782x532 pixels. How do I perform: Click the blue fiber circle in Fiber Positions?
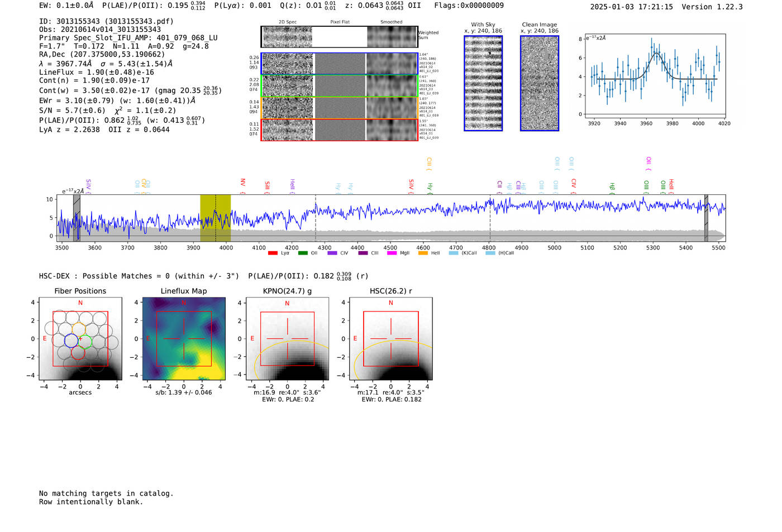[71, 341]
